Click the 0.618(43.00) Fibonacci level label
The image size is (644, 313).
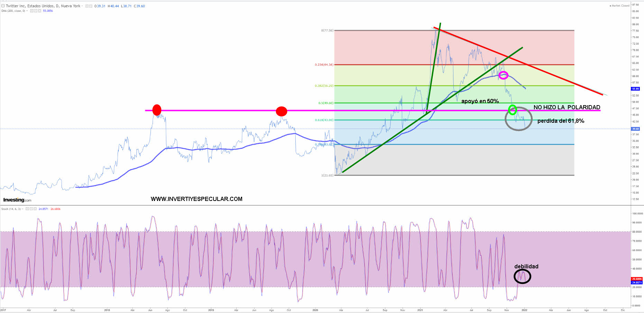[324, 120]
